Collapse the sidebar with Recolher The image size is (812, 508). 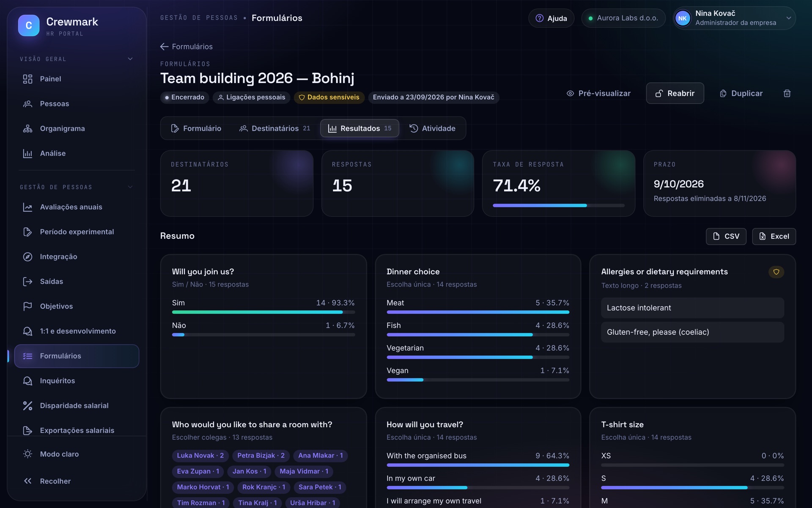click(77, 481)
